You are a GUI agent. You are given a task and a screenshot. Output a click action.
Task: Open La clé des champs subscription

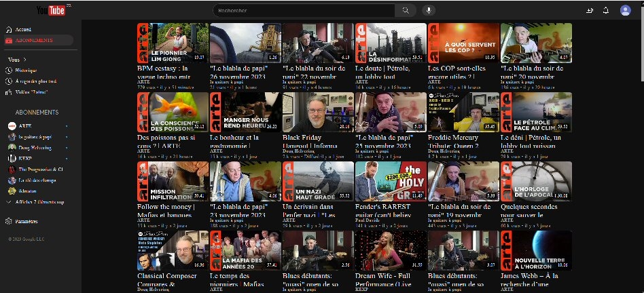coord(37,180)
